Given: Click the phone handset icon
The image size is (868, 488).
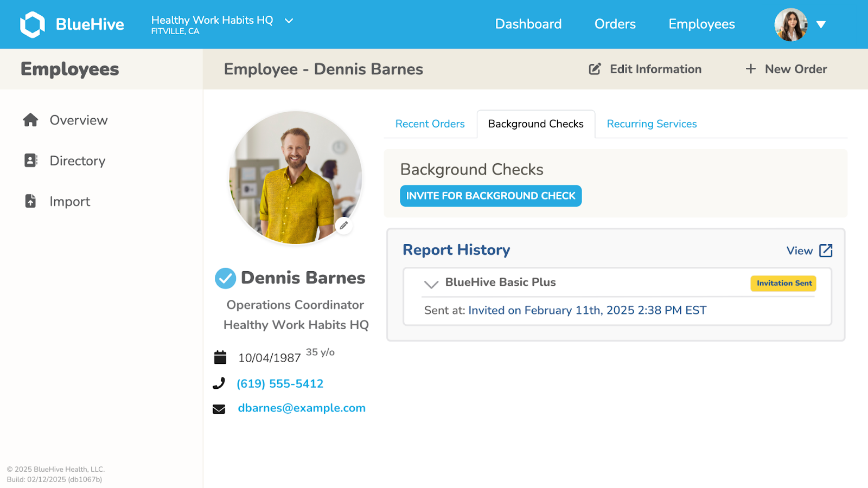Looking at the screenshot, I should (219, 383).
